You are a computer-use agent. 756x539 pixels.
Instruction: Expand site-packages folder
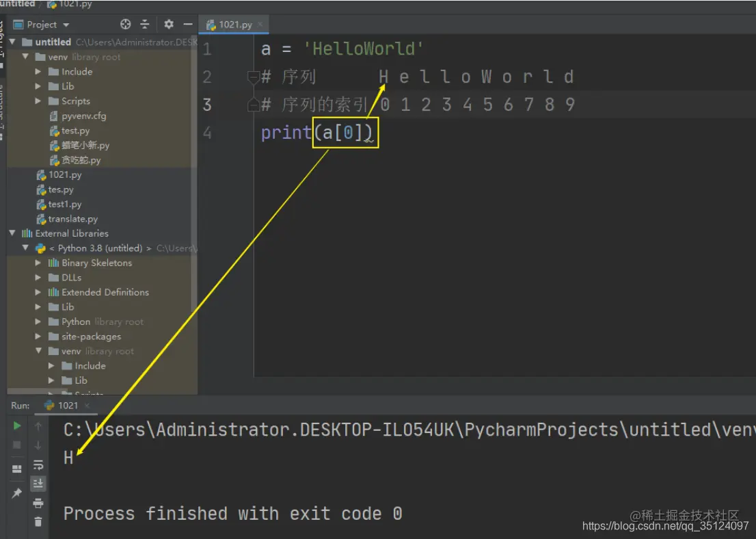(38, 337)
